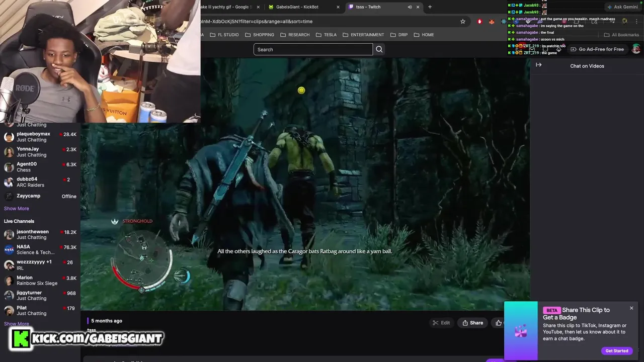Click the Chat on Videos heading
Screen dimensions: 644x362
pyautogui.click(x=587, y=66)
